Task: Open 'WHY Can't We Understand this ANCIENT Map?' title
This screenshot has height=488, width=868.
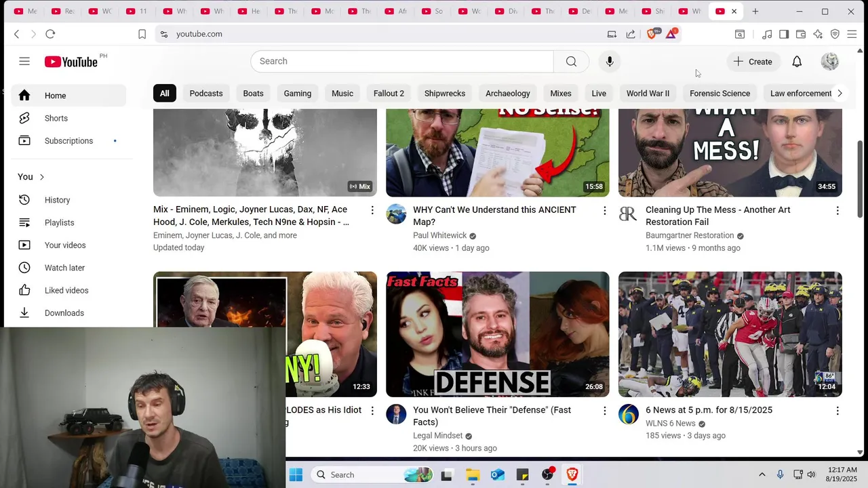Action: click(494, 216)
